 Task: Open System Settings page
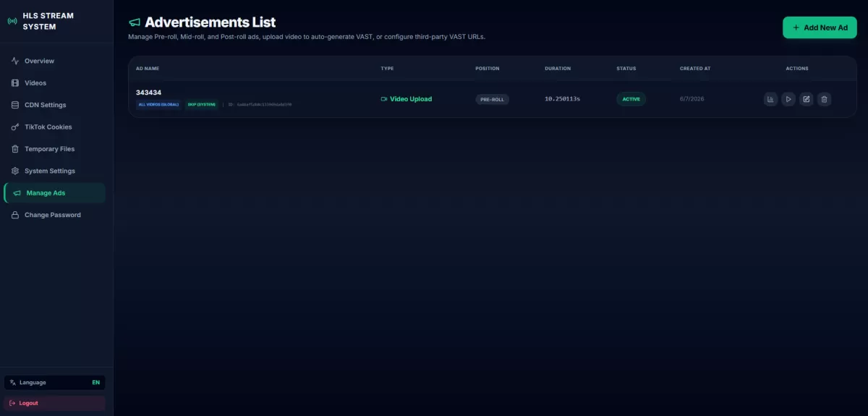[55, 171]
